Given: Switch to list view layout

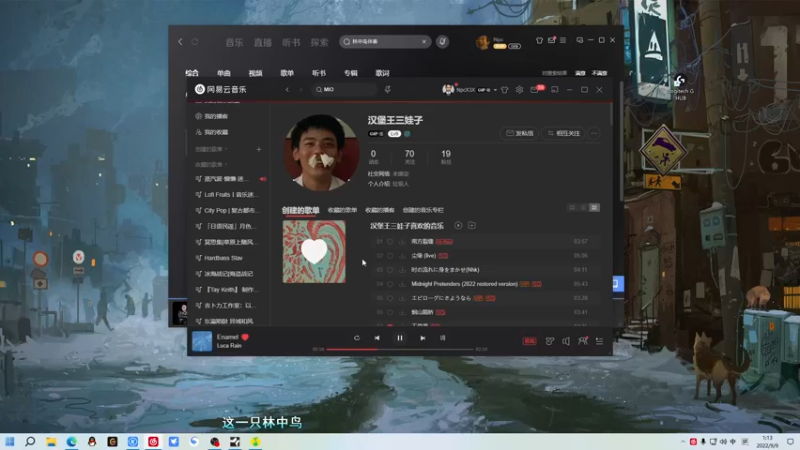Looking at the screenshot, I should tap(583, 208).
